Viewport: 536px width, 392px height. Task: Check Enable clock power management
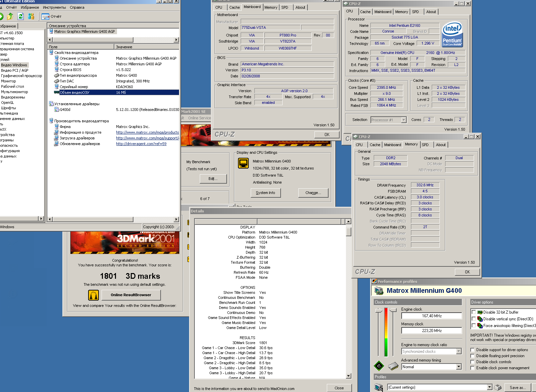tap(473, 368)
